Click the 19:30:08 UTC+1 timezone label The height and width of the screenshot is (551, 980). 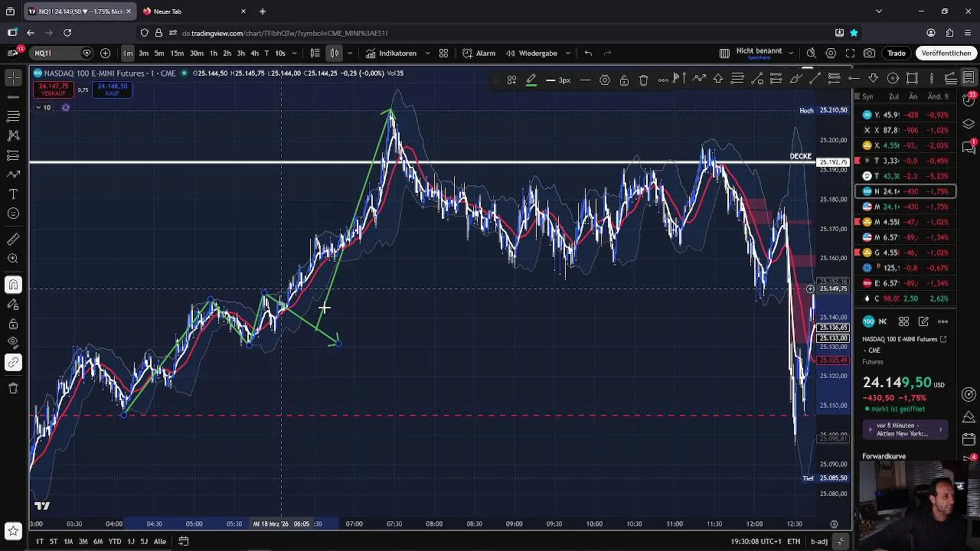[x=756, y=541]
